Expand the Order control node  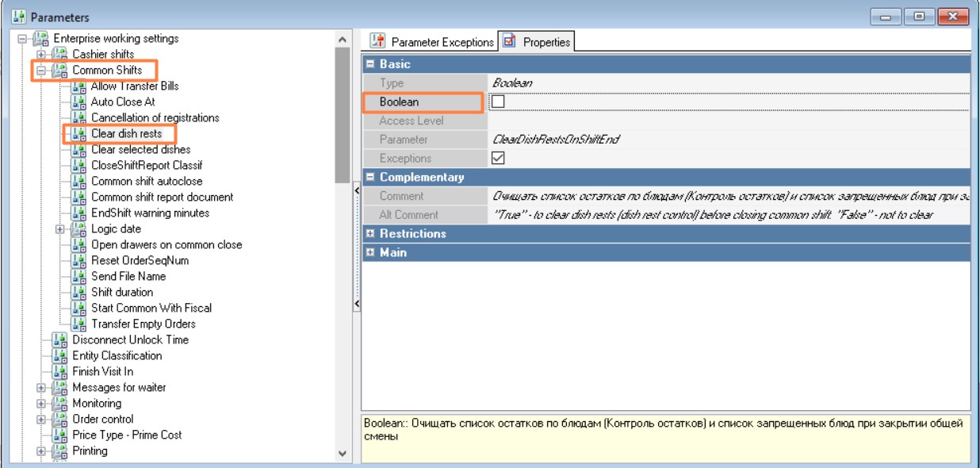click(42, 419)
